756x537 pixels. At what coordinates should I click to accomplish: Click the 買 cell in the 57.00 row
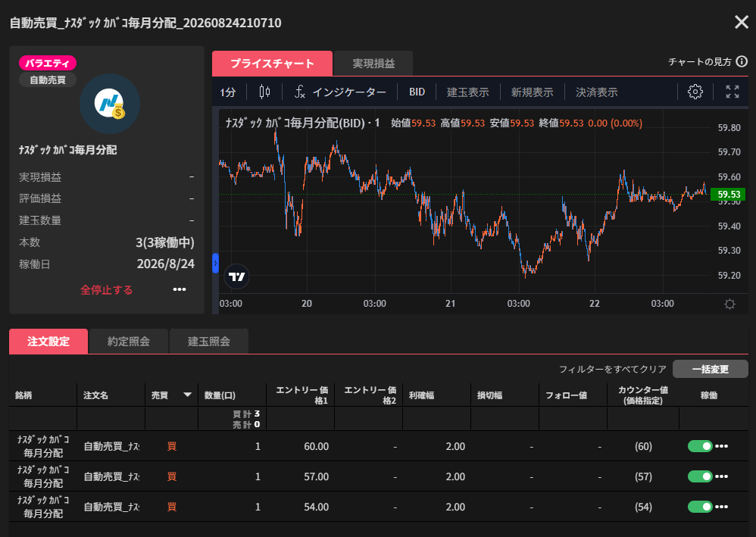(x=172, y=476)
